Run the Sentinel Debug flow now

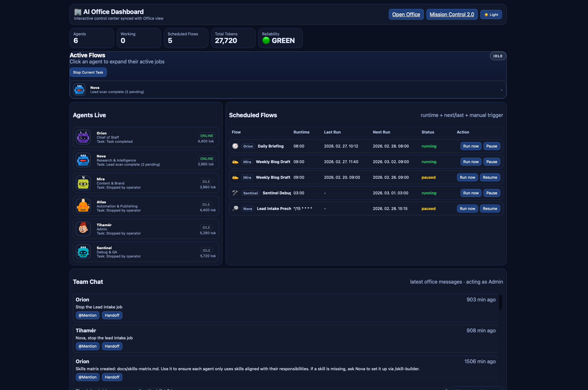(471, 192)
